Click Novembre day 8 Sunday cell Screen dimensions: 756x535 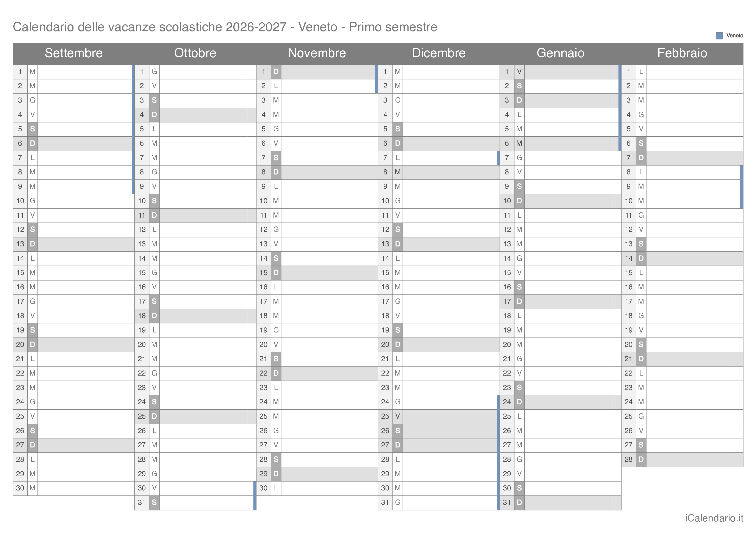pos(276,172)
